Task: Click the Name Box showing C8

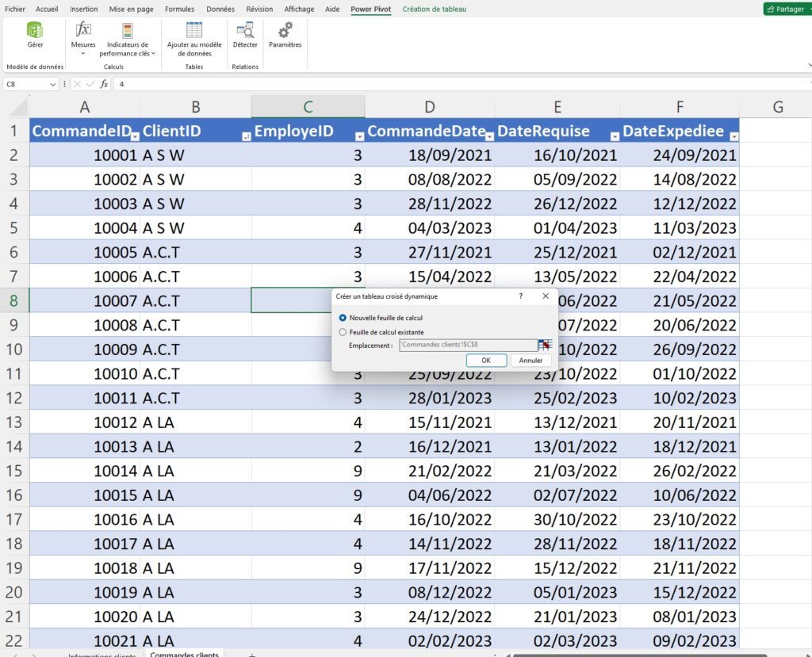Action: 25,84
